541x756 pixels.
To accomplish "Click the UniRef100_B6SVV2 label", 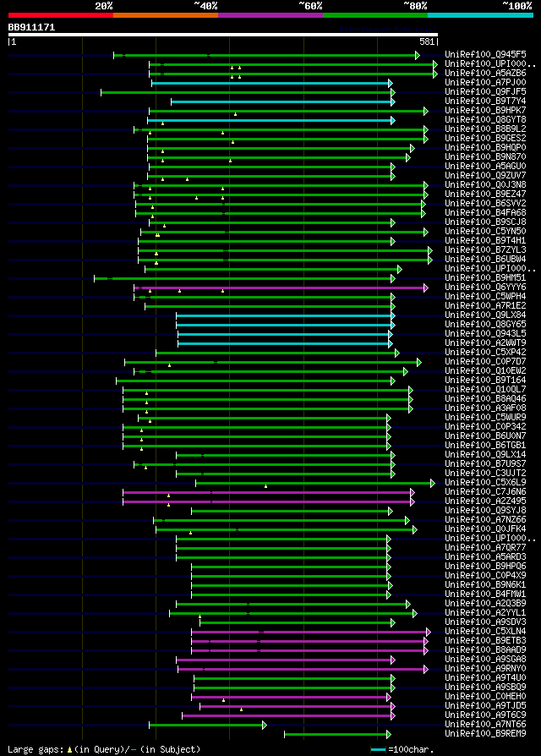I will tap(485, 204).
